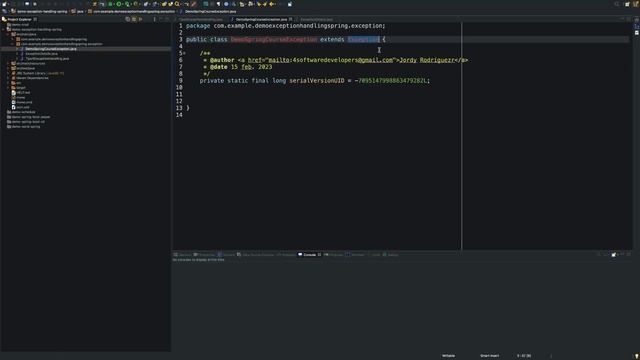Click the highlighted Exception word after extends
Viewport: 640px width, 360px height.
363,40
